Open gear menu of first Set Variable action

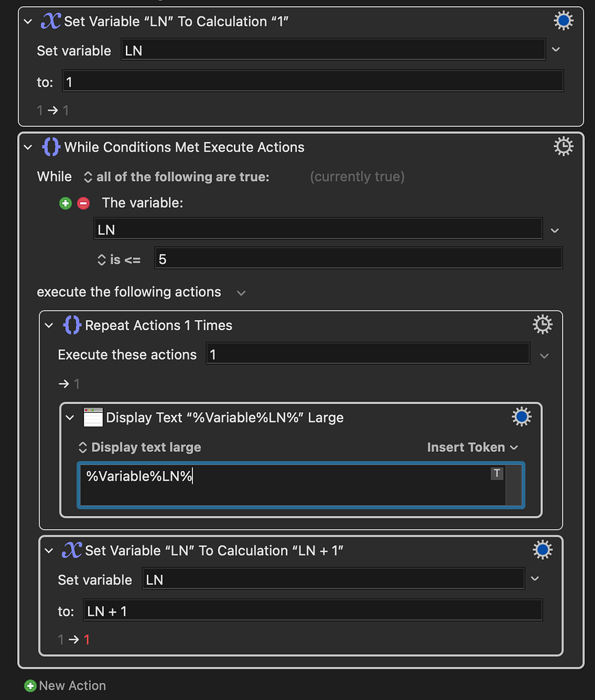[564, 21]
